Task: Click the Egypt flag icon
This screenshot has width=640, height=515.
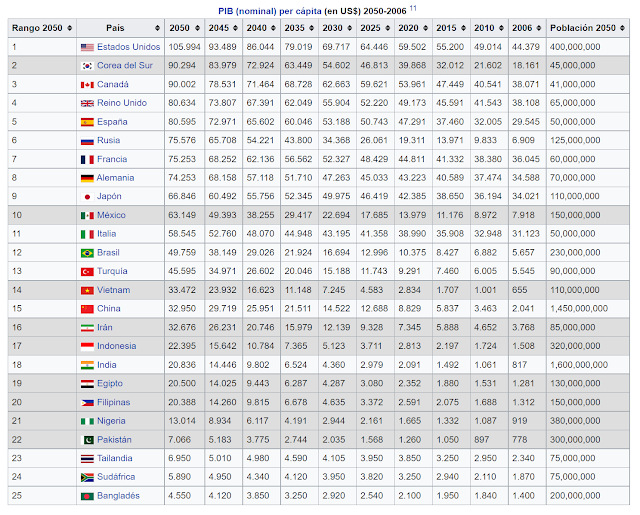Action: coord(87,384)
